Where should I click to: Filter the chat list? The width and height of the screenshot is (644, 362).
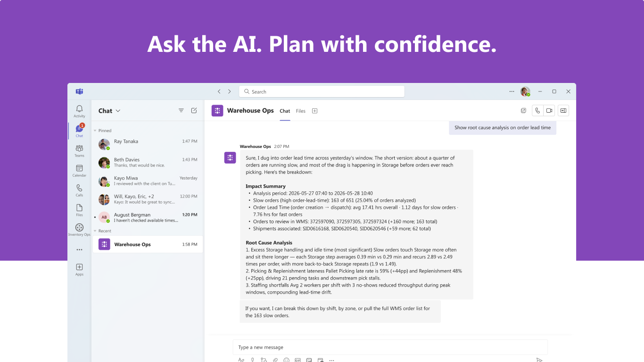[x=181, y=111]
